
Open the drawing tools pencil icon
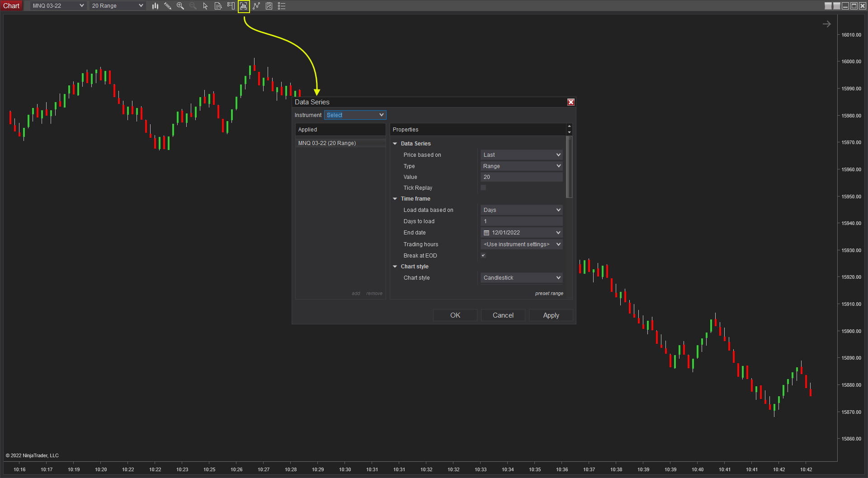(168, 6)
